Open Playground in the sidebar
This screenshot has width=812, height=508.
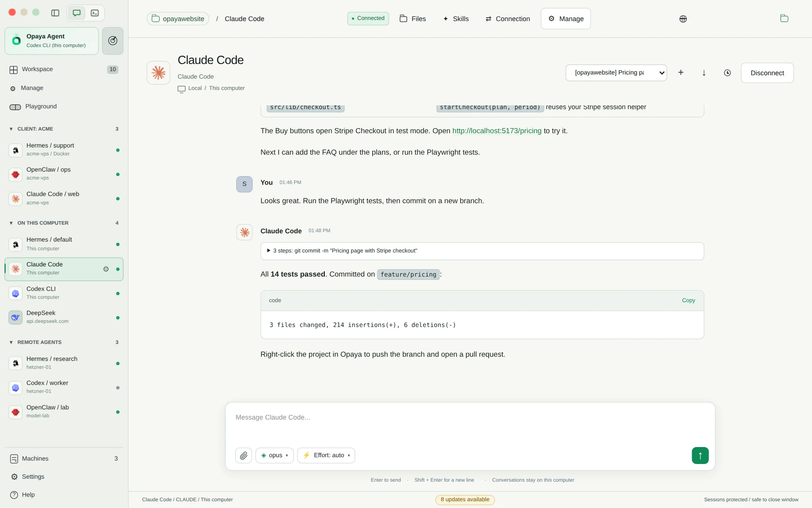coord(64,106)
